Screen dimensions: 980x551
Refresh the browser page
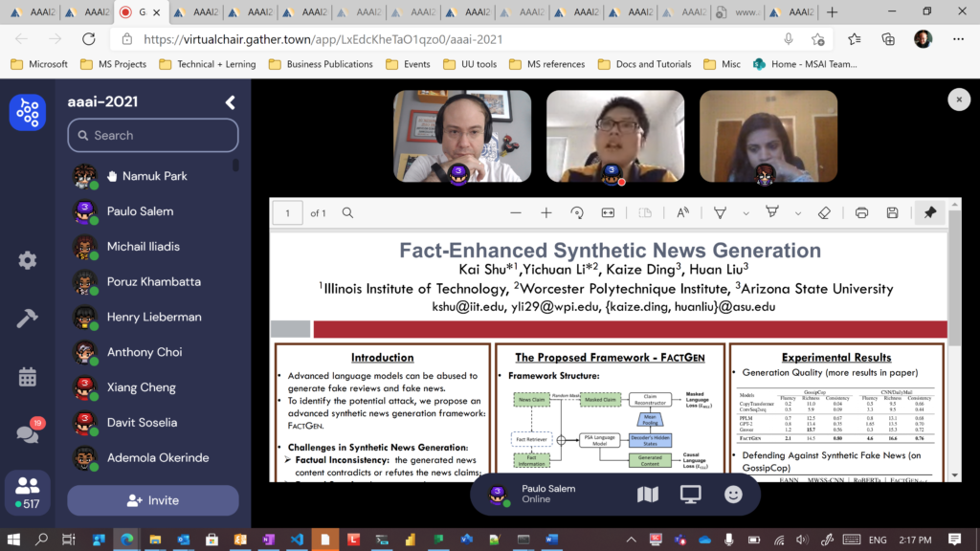tap(89, 39)
